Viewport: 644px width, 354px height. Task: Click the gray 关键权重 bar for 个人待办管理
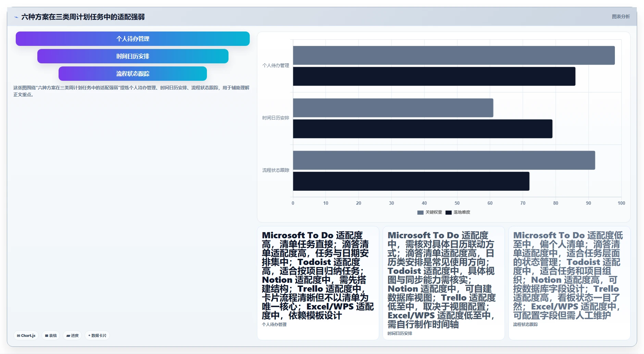[x=454, y=55]
